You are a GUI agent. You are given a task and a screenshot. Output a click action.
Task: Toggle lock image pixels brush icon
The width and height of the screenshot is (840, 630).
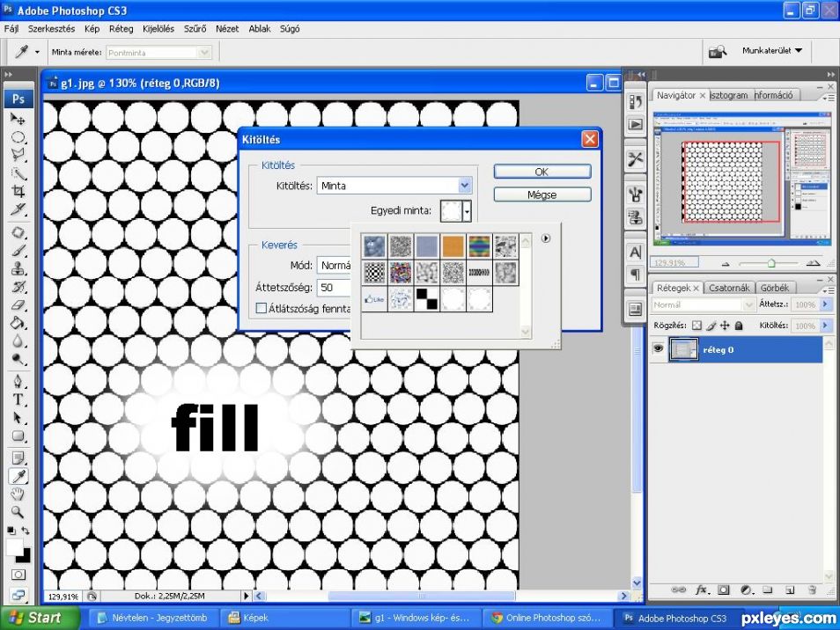click(x=711, y=326)
